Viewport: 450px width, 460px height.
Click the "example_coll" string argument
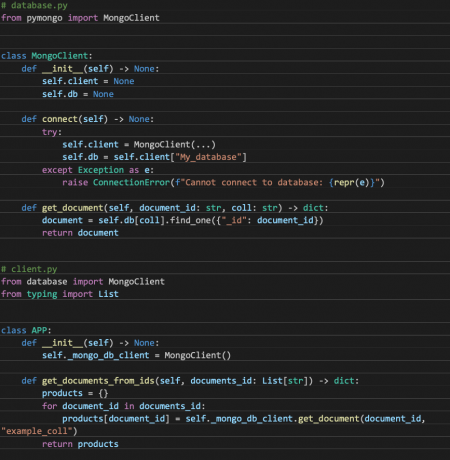click(x=37, y=431)
